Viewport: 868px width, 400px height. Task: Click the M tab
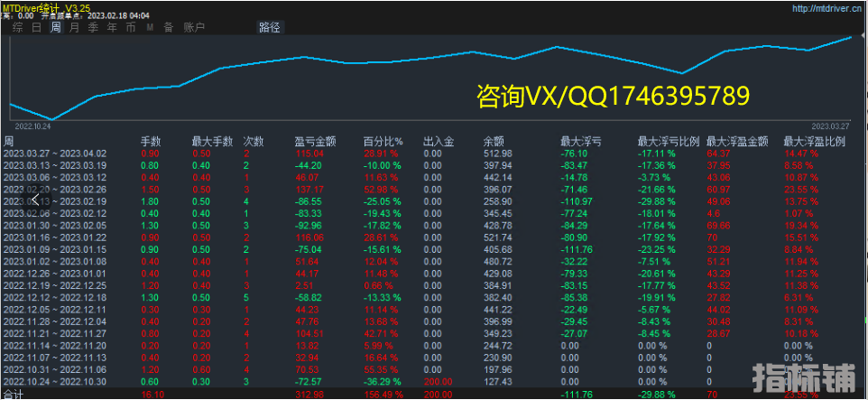pyautogui.click(x=150, y=27)
